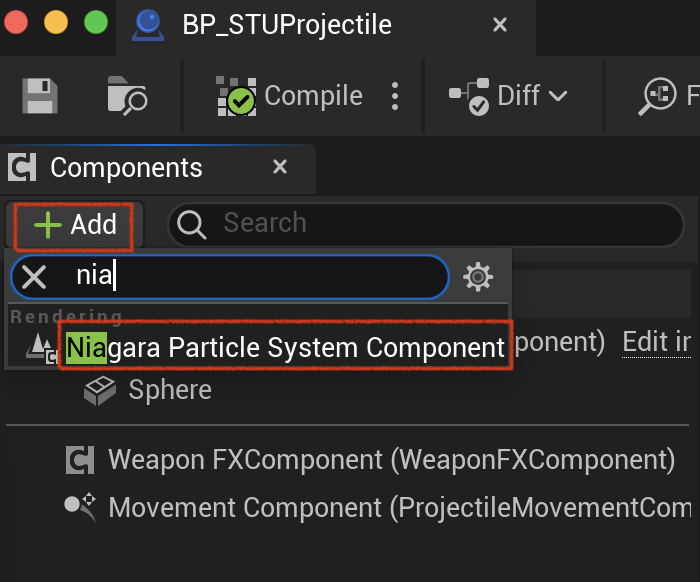This screenshot has width=700, height=582.
Task: Close the BP_STUProjectile tab
Action: coord(500,25)
